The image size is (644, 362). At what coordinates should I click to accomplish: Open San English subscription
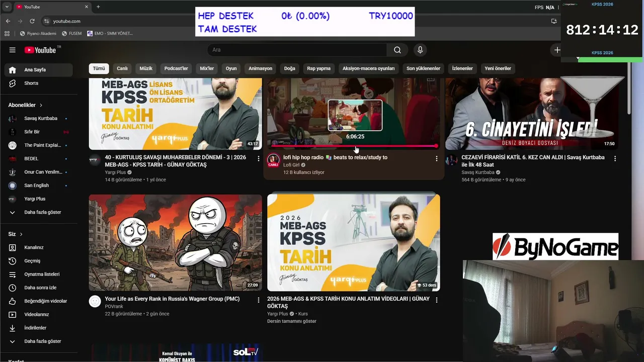pyautogui.click(x=38, y=186)
